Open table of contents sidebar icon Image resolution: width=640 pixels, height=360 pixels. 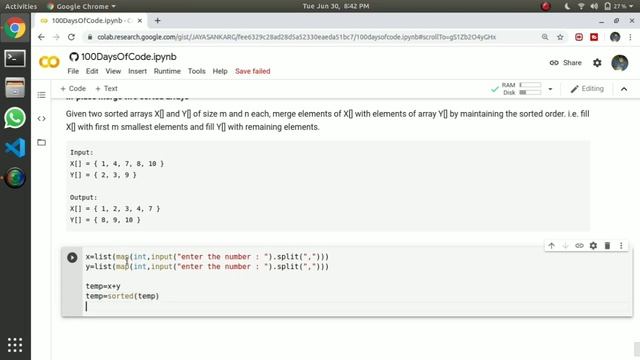(x=41, y=95)
